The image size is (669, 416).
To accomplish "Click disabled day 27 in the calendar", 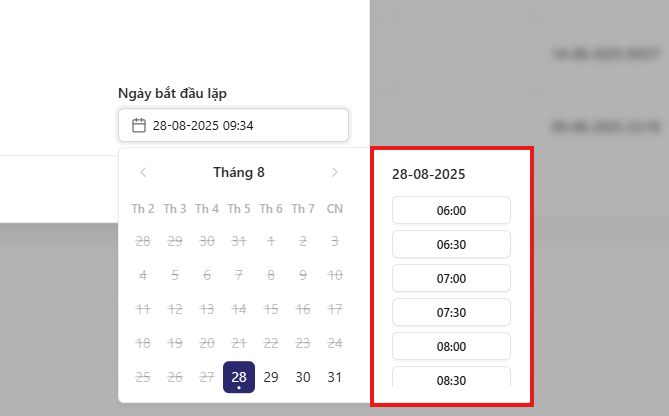I will (207, 377).
